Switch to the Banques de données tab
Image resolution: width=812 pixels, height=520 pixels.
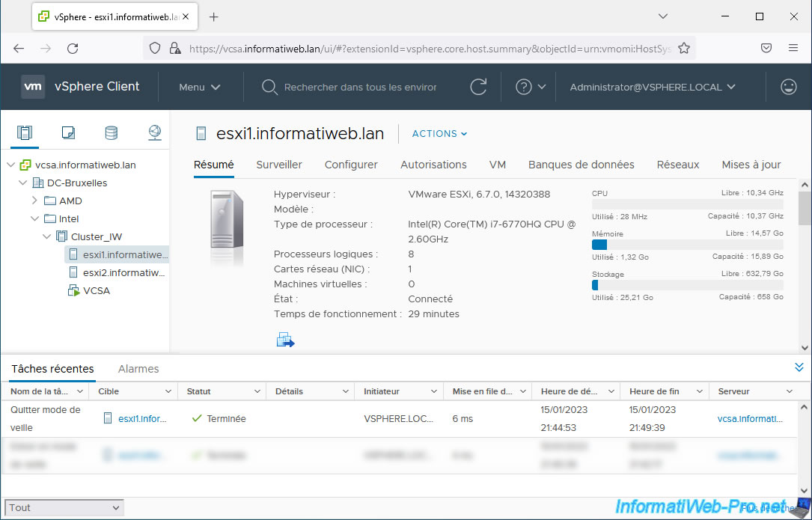(x=581, y=165)
